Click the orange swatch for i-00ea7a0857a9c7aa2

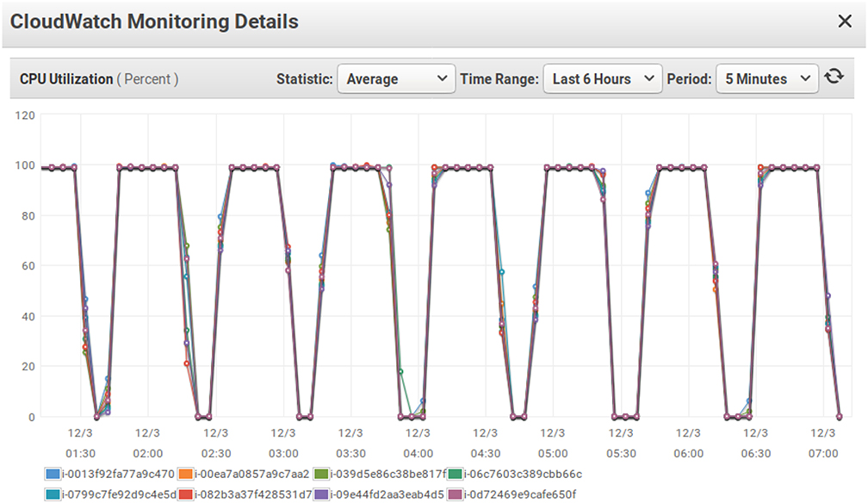point(185,475)
